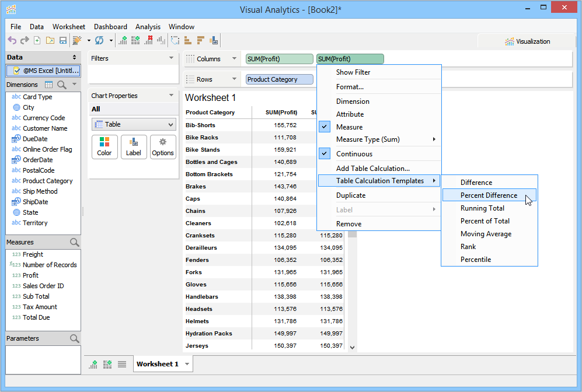Click the sort descending bars icon

click(x=200, y=40)
